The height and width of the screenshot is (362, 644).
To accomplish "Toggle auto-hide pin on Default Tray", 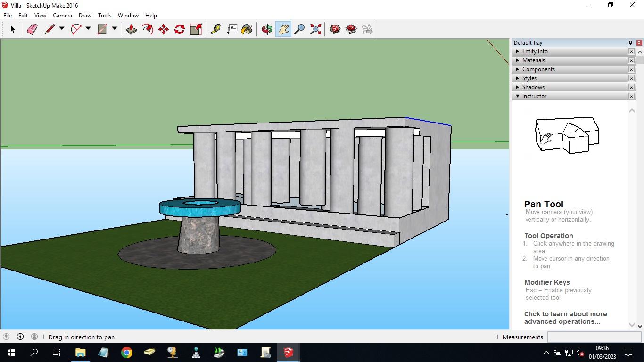I will 630,43.
